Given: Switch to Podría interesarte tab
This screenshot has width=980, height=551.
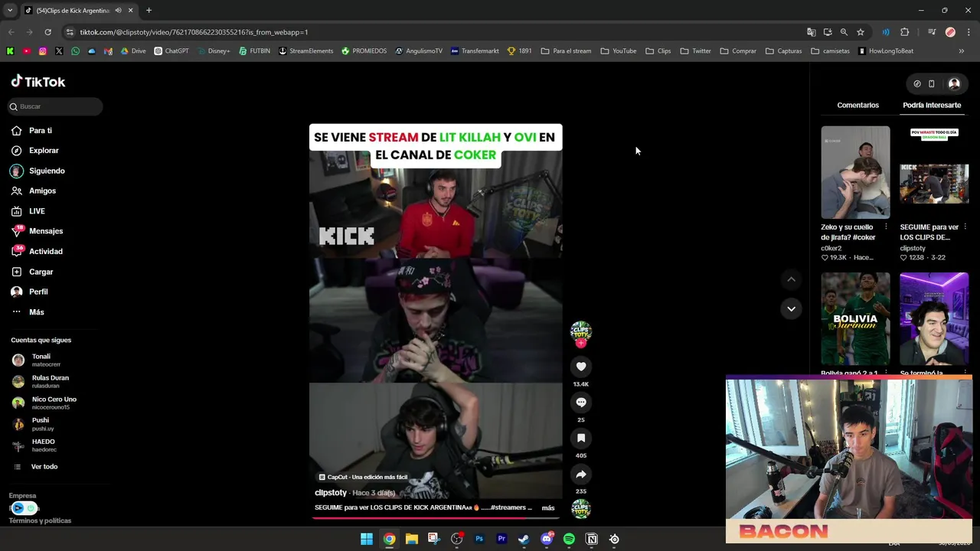Looking at the screenshot, I should (x=932, y=105).
